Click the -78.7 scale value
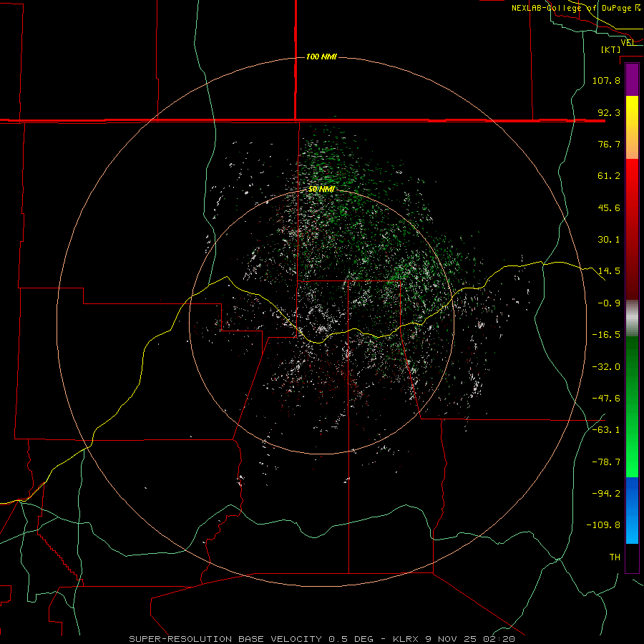This screenshot has width=644, height=644. coord(606,462)
